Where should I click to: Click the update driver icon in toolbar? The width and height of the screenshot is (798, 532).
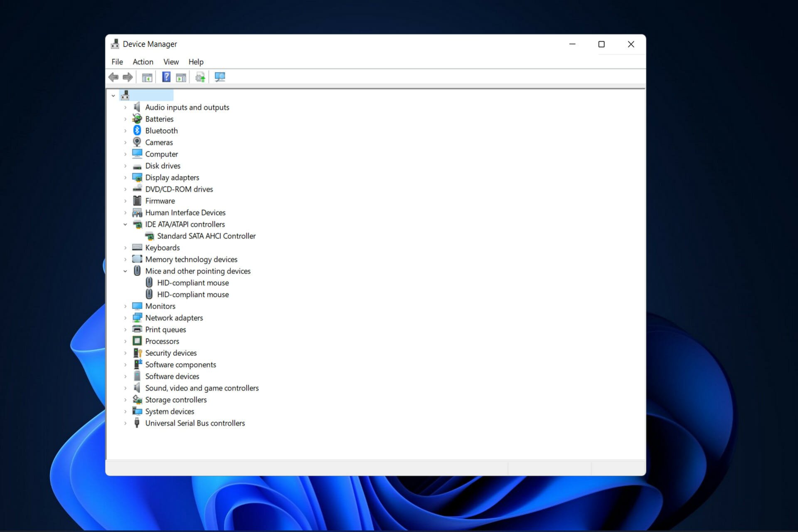click(201, 77)
